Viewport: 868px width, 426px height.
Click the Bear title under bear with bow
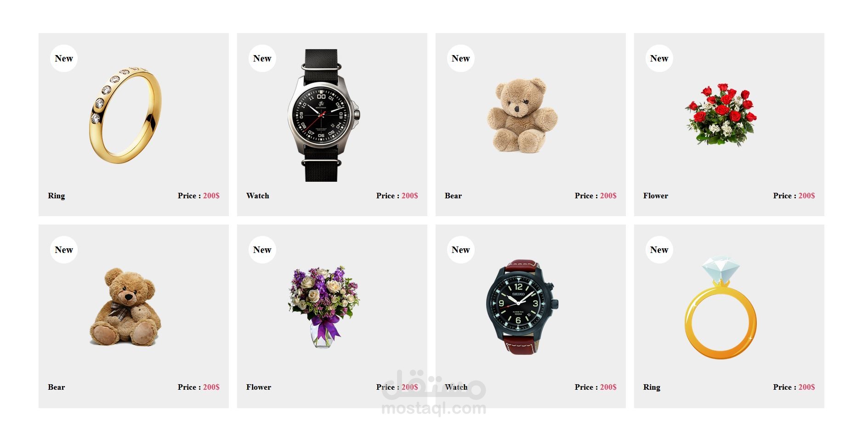(57, 387)
